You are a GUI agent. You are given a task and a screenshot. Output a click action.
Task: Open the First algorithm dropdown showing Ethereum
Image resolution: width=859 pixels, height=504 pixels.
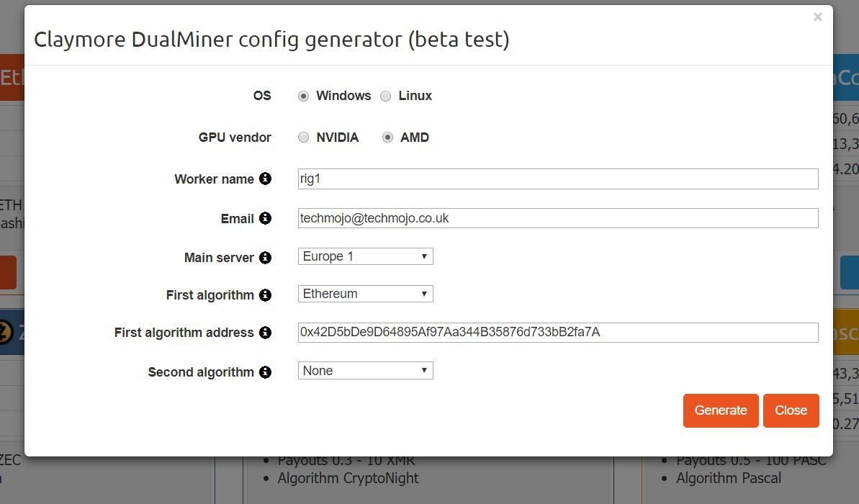point(365,294)
